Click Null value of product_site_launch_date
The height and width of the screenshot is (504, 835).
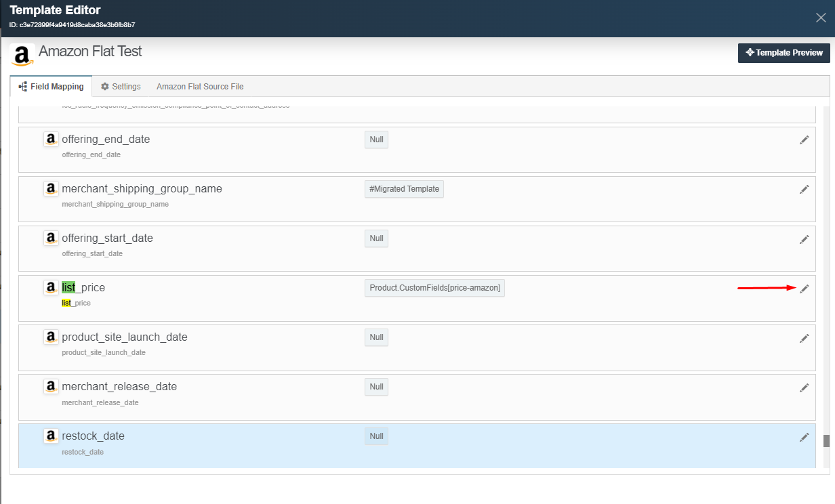[x=376, y=337]
